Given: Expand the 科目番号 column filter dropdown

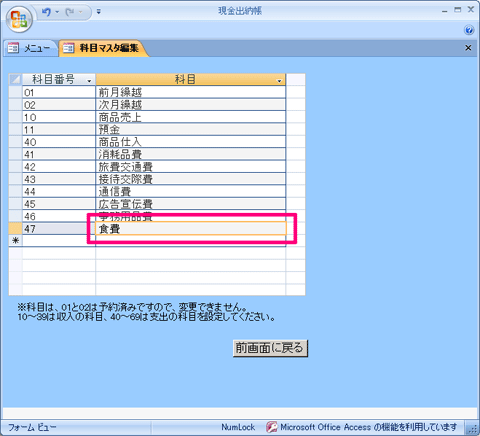Looking at the screenshot, I should 89,81.
